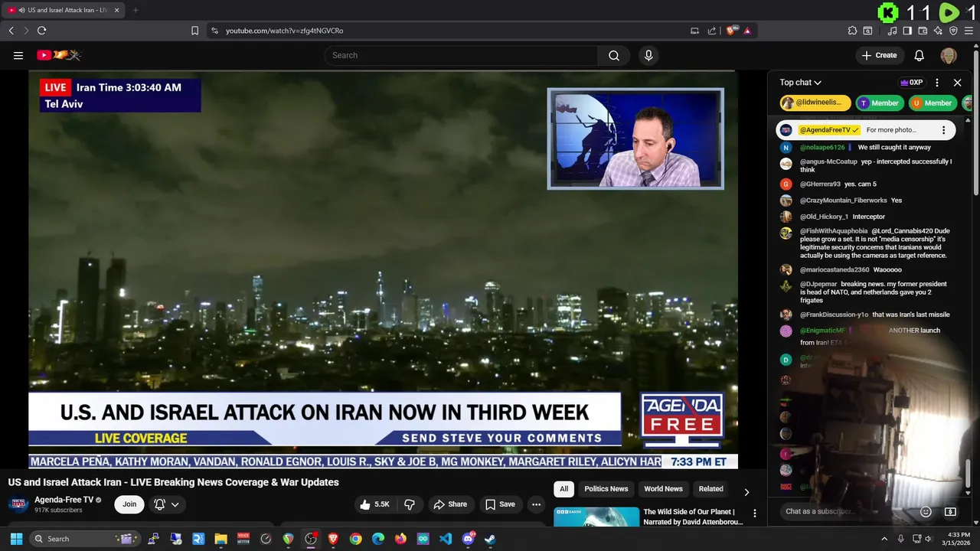Click the purple T Member chip
Image resolution: width=980 pixels, height=551 pixels.
880,103
